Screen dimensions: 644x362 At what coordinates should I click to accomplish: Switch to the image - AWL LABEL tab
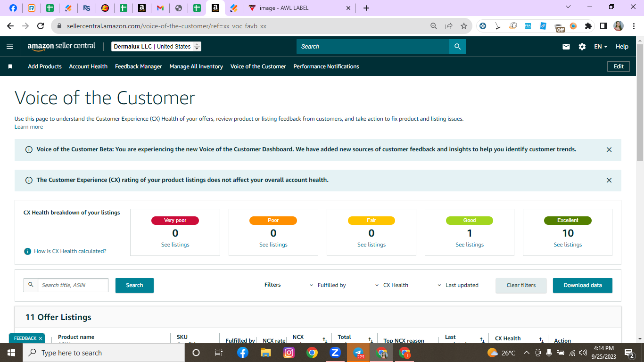coord(300,8)
